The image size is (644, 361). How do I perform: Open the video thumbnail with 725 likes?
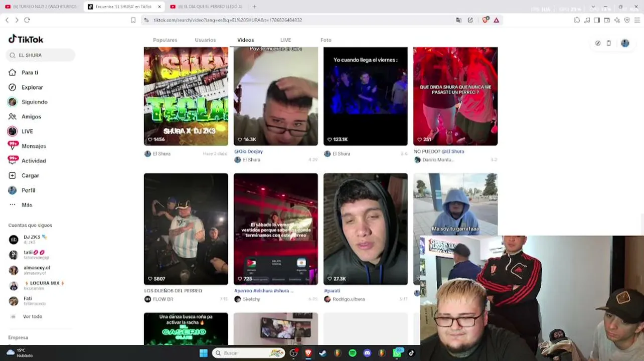click(276, 229)
